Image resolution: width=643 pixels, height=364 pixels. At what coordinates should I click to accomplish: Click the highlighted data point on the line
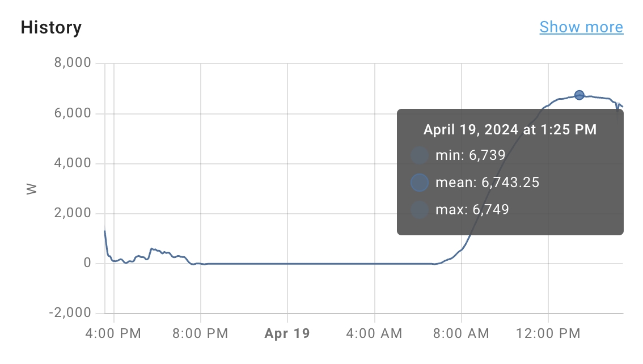point(579,95)
